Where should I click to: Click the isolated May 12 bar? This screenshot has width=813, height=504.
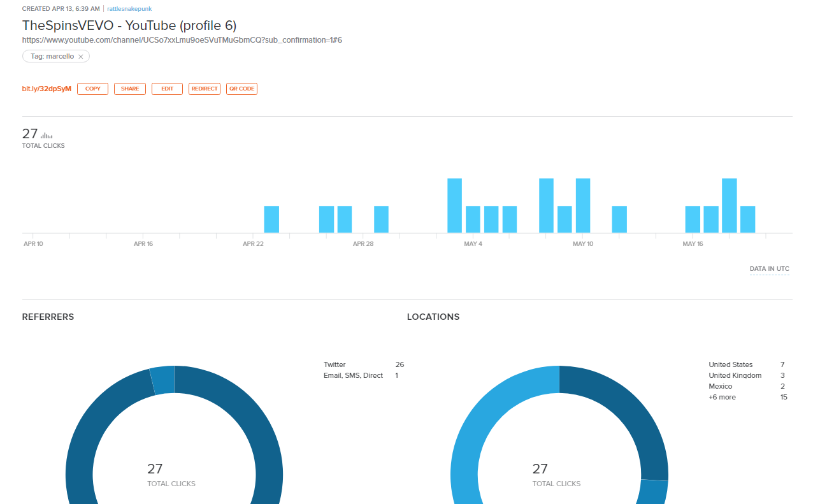pyautogui.click(x=619, y=219)
